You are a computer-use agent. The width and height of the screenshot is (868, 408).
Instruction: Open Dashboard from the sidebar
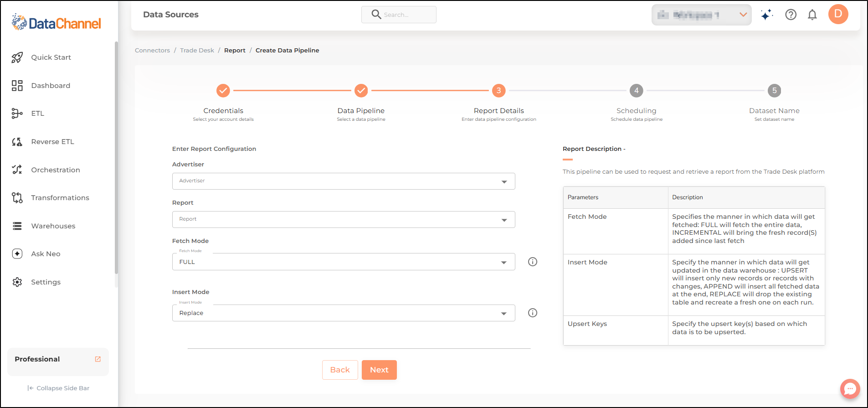[51, 86]
